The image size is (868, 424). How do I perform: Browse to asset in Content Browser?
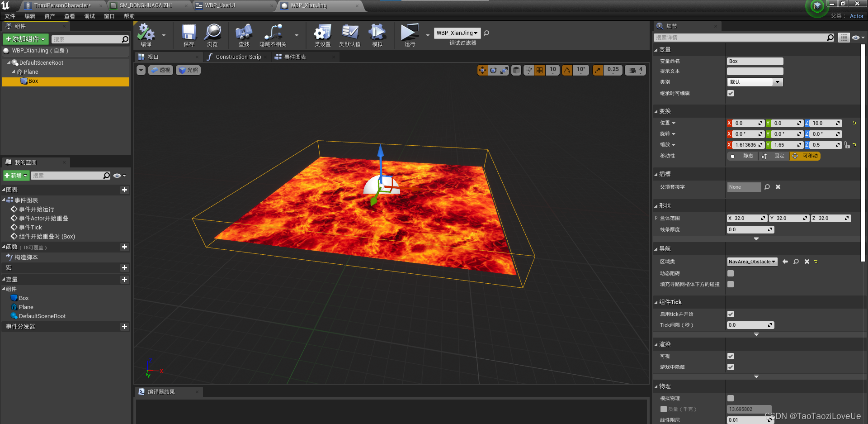pyautogui.click(x=213, y=35)
